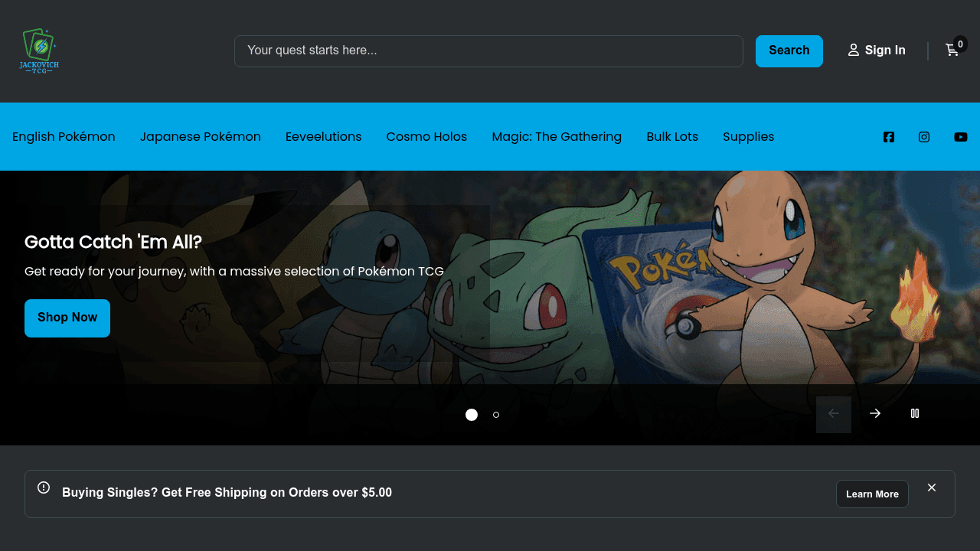Open Eeveelutions category
980x551 pixels.
tap(323, 137)
